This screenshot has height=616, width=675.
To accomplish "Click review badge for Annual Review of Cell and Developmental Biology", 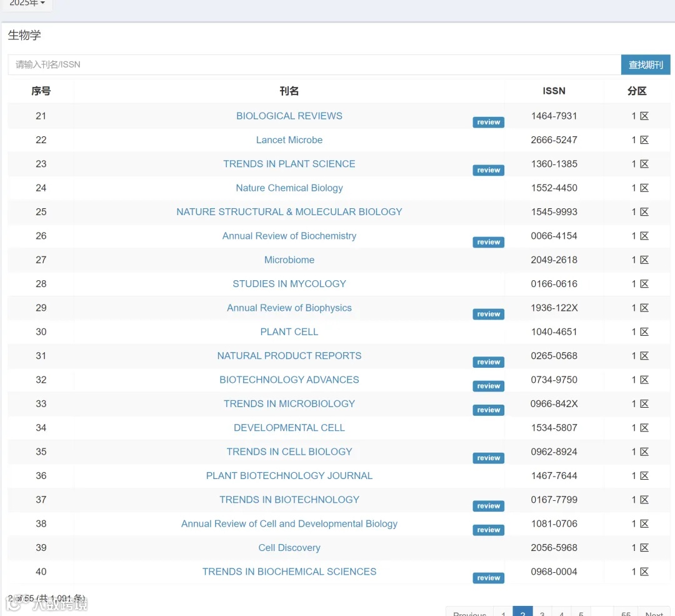I will (488, 530).
